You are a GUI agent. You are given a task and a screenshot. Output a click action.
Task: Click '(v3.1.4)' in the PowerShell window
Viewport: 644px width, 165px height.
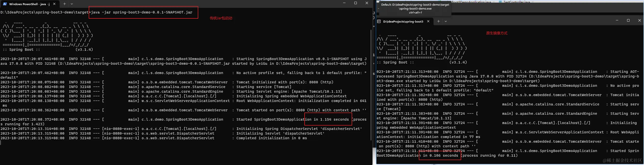(x=84, y=50)
